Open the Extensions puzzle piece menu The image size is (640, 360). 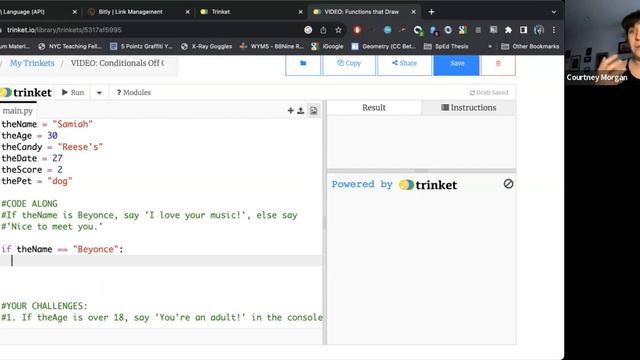click(508, 30)
